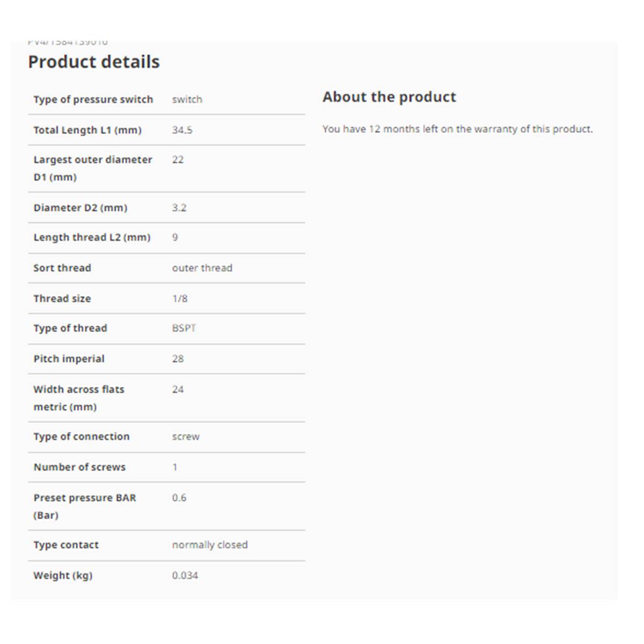644x644 pixels.
Task: Click the Width across flats metric label
Action: tap(78, 398)
